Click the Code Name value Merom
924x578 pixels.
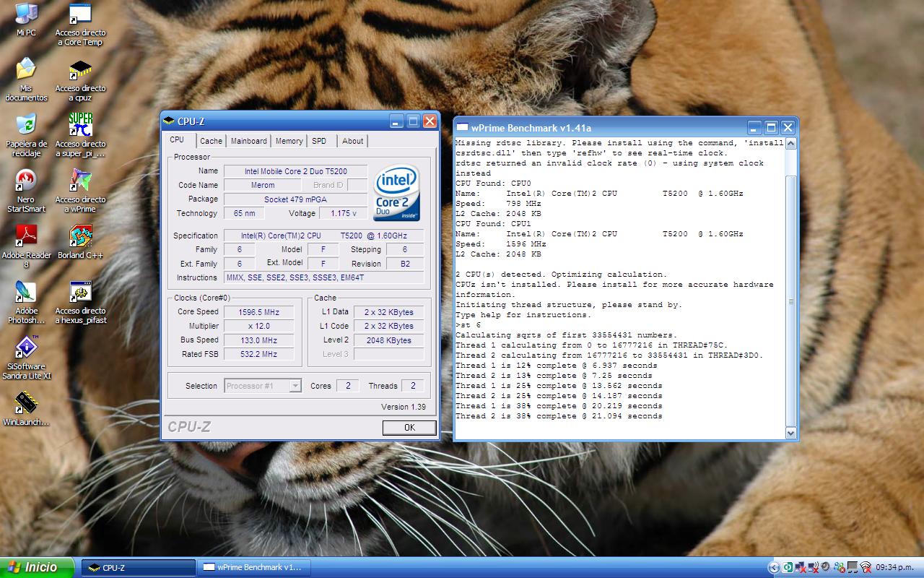(x=263, y=185)
